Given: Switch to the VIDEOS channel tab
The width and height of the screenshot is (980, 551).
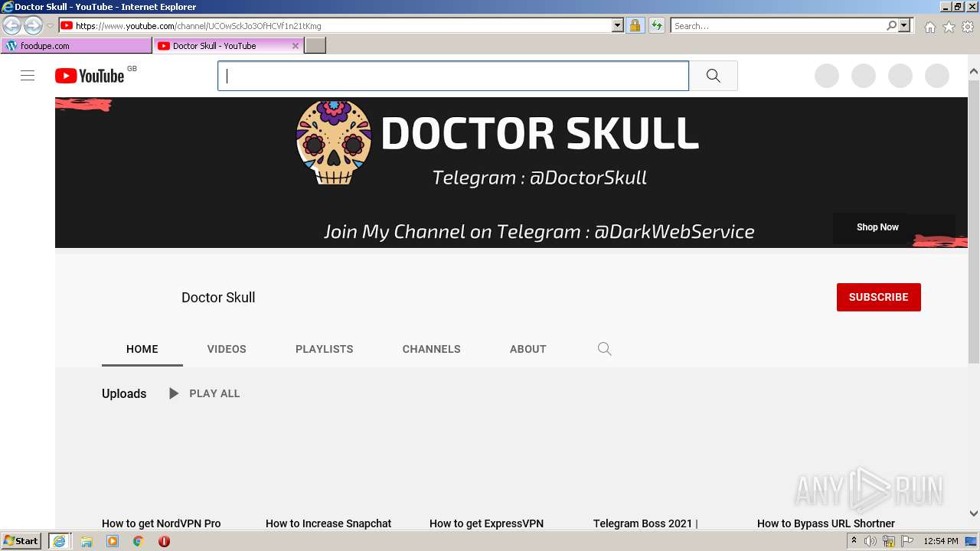Looking at the screenshot, I should [x=227, y=349].
